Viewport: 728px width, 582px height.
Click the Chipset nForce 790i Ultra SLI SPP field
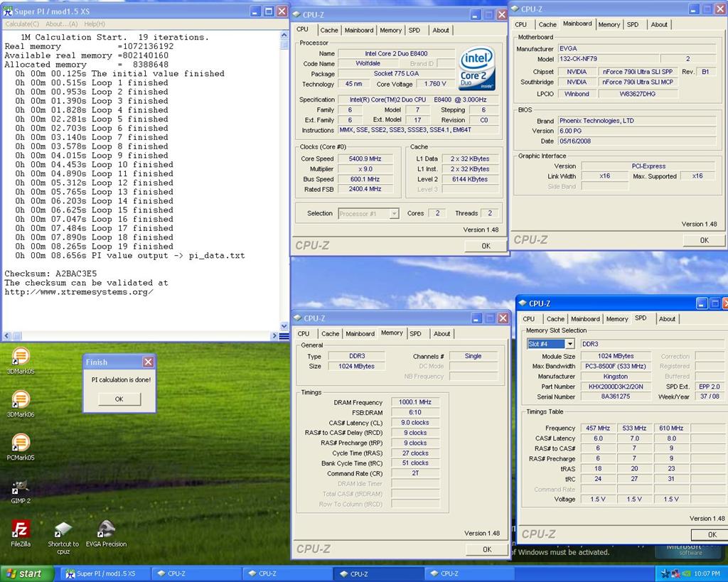(x=638, y=72)
